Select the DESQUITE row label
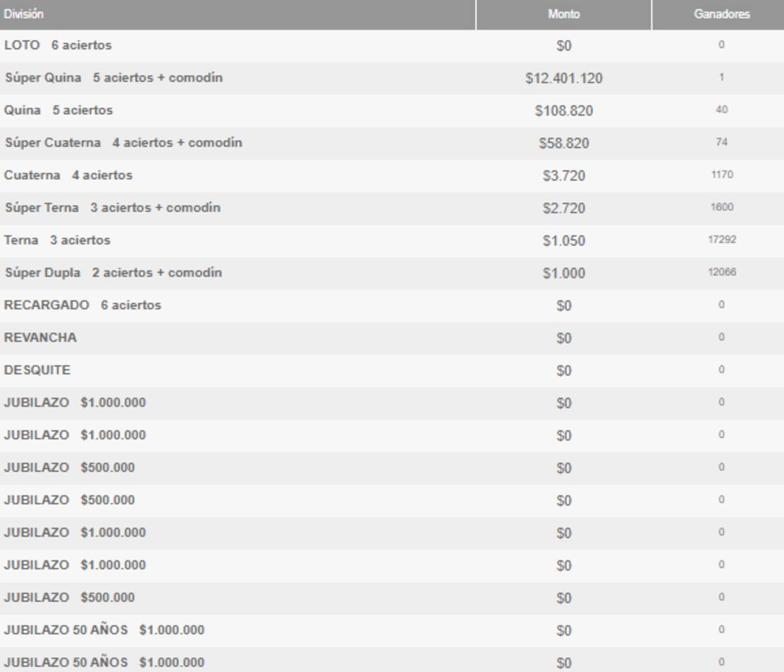The image size is (784, 672). click(37, 370)
